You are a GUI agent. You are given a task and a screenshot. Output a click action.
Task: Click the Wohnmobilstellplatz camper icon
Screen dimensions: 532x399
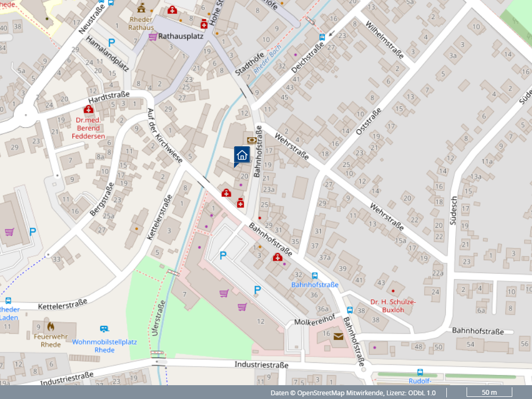point(104,329)
